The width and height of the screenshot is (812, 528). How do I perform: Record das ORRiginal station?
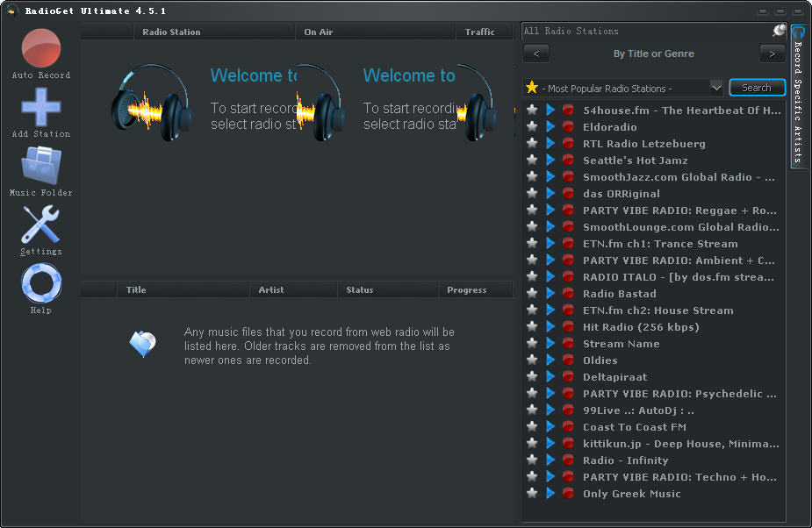click(x=568, y=193)
